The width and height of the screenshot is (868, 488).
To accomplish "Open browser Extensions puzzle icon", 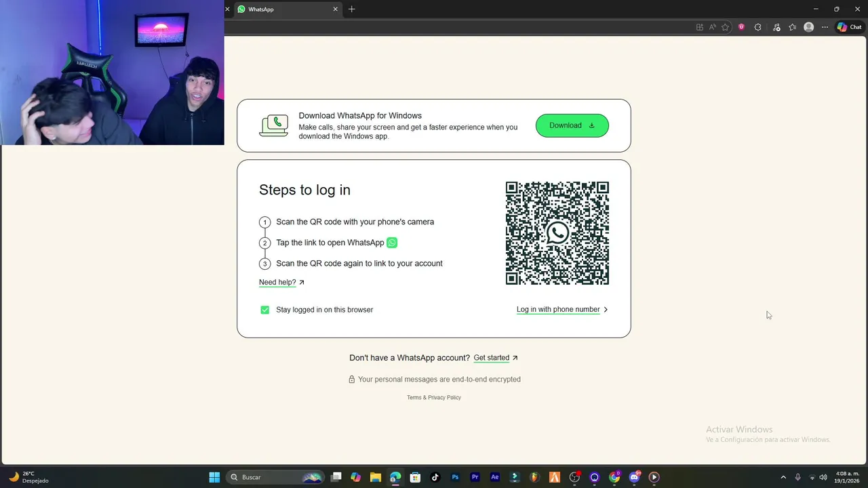I will click(x=758, y=27).
